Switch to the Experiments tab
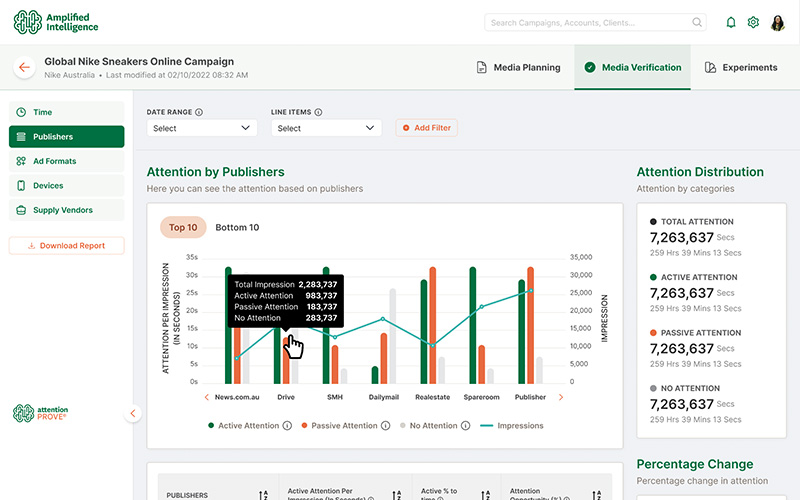800x500 pixels. tap(741, 67)
